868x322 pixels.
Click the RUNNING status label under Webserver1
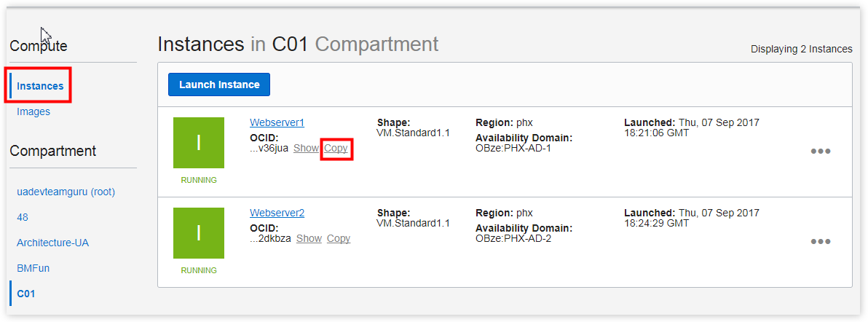[199, 180]
